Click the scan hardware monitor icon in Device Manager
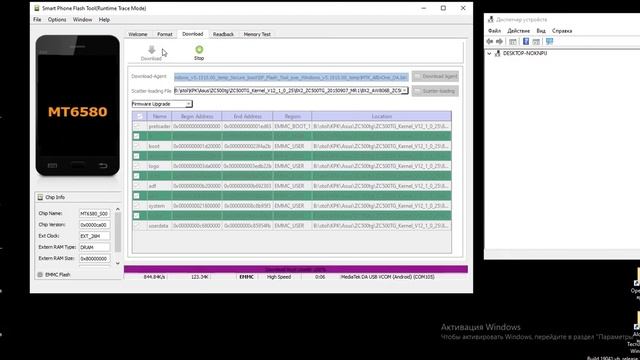 click(549, 42)
